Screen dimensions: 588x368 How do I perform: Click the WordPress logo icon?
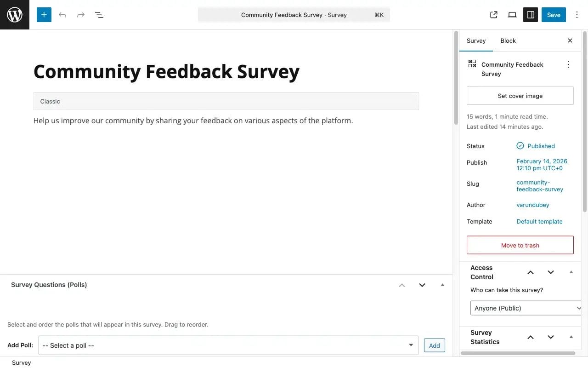coord(14,14)
